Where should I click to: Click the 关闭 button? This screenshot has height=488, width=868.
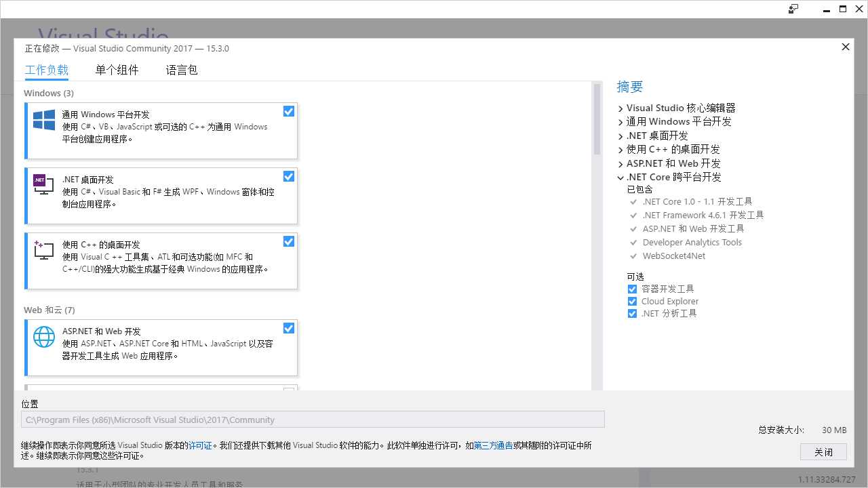[x=823, y=452]
